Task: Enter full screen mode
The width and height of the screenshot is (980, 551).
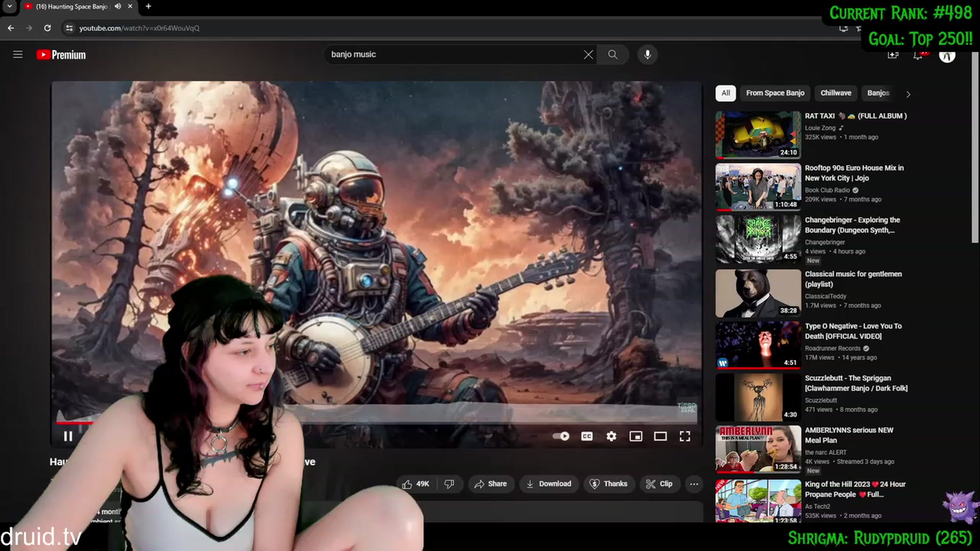Action: click(685, 436)
